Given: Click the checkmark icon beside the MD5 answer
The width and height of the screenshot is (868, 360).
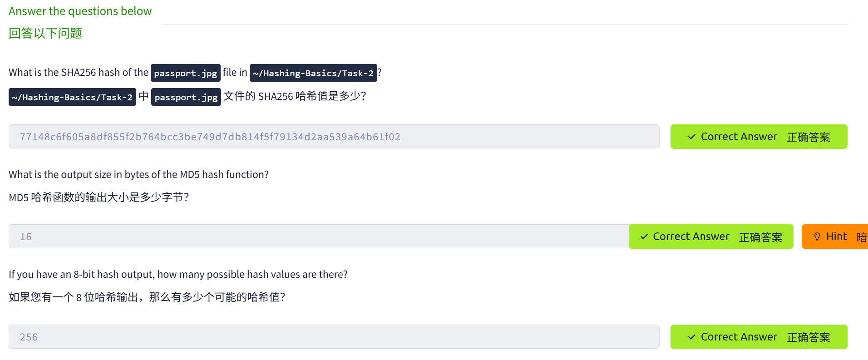Looking at the screenshot, I should point(644,237).
